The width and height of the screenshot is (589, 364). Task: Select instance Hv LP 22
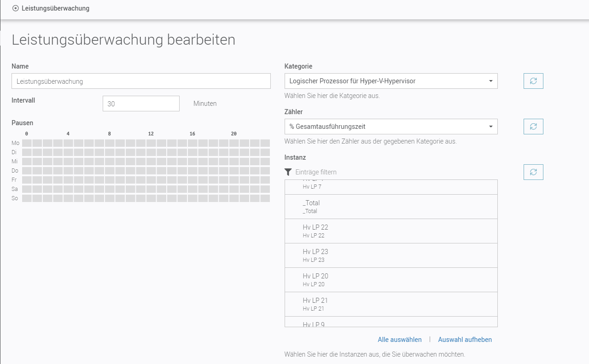point(391,231)
